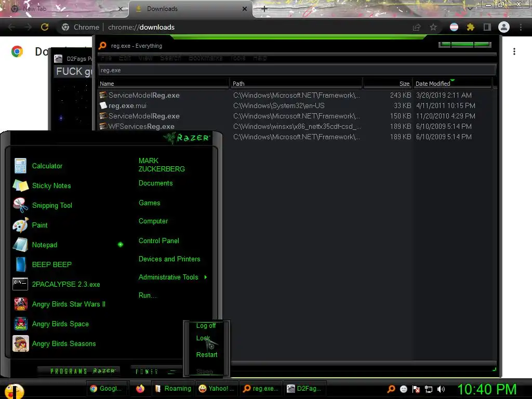This screenshot has height=399, width=532.
Task: Launch the BEEP BEEP program icon
Action: (20, 264)
